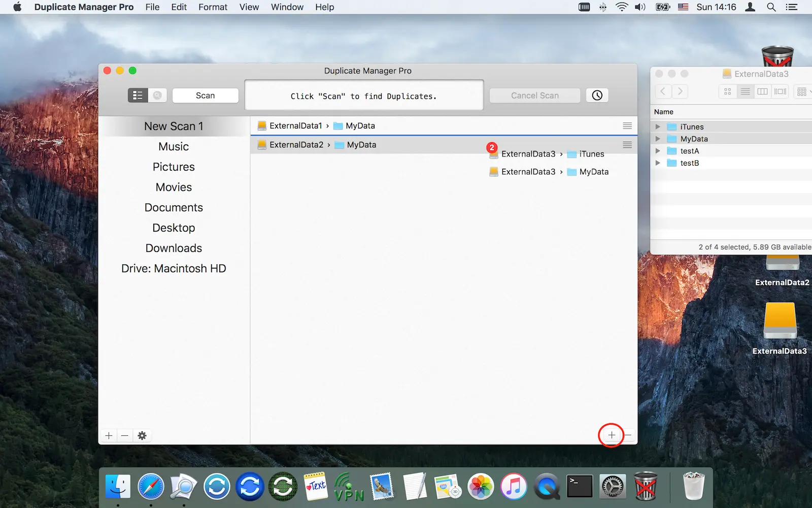Screen dimensions: 812x508
Task: Select Movies scan in sidebar
Action: 174,187
